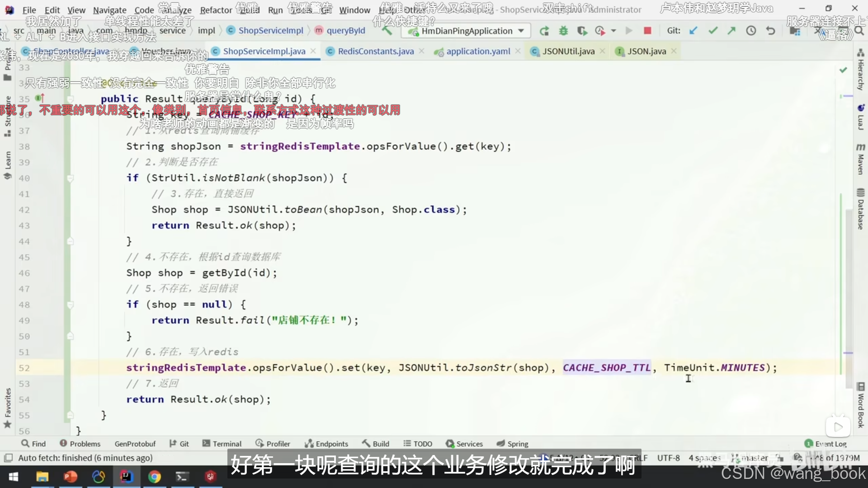Click the Rerun application icon

[x=544, y=31]
